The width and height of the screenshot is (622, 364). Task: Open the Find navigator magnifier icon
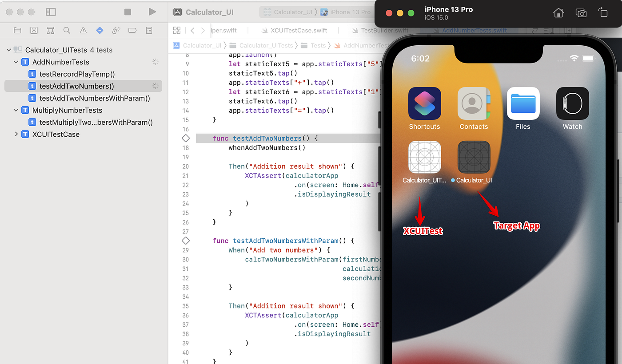[67, 30]
